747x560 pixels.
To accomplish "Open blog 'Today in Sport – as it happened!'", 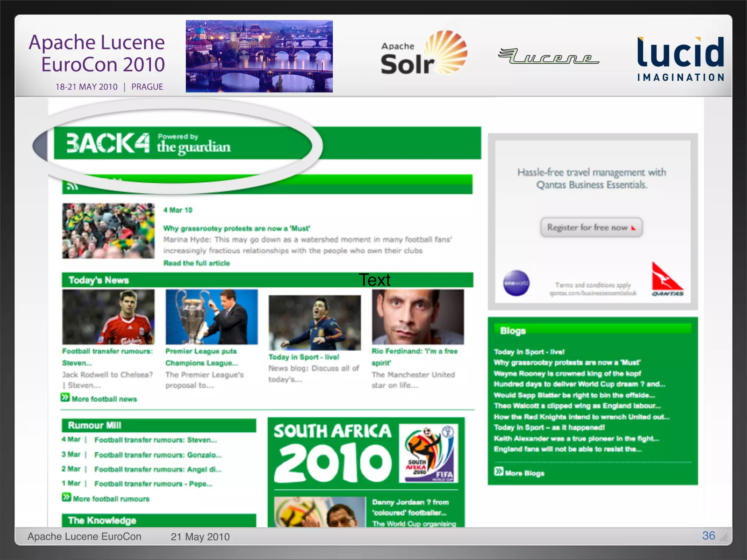I will click(x=549, y=427).
